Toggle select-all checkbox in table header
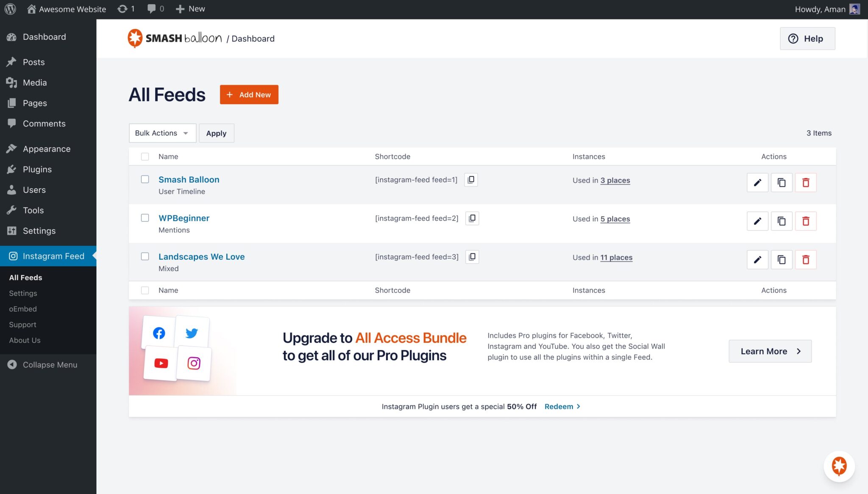 [x=145, y=156]
